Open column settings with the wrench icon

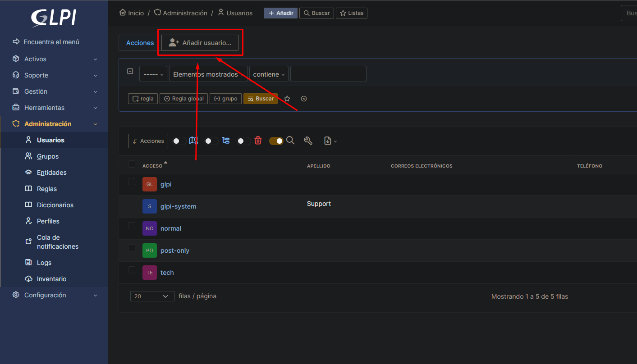tap(308, 141)
